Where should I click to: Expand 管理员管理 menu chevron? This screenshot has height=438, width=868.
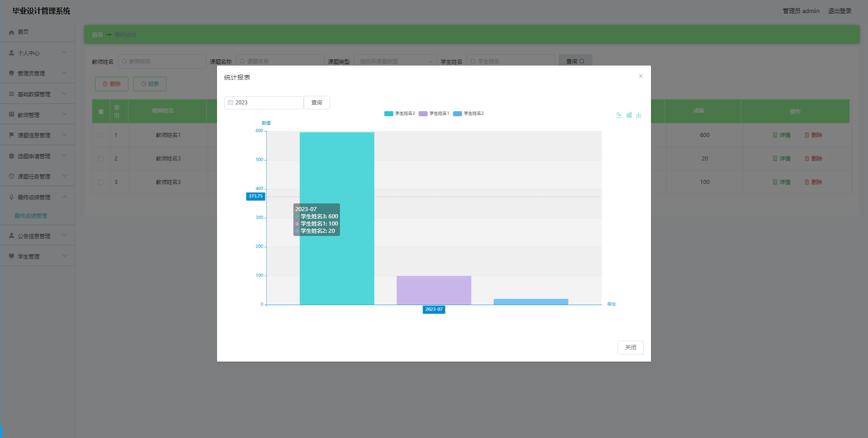pyautogui.click(x=64, y=73)
